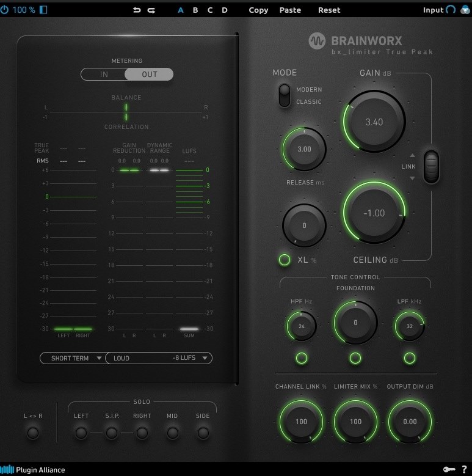Click the MODERN mode label
This screenshot has width=472, height=476.
[309, 90]
